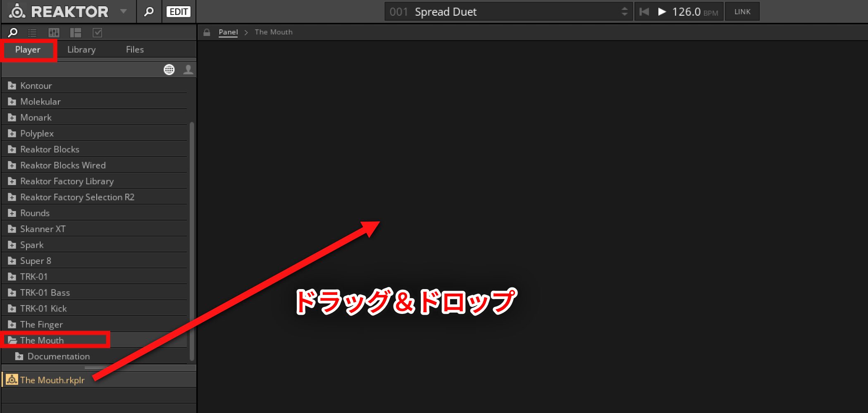Expand the Kontour folder
Viewport: 868px width, 413px height.
click(x=94, y=85)
